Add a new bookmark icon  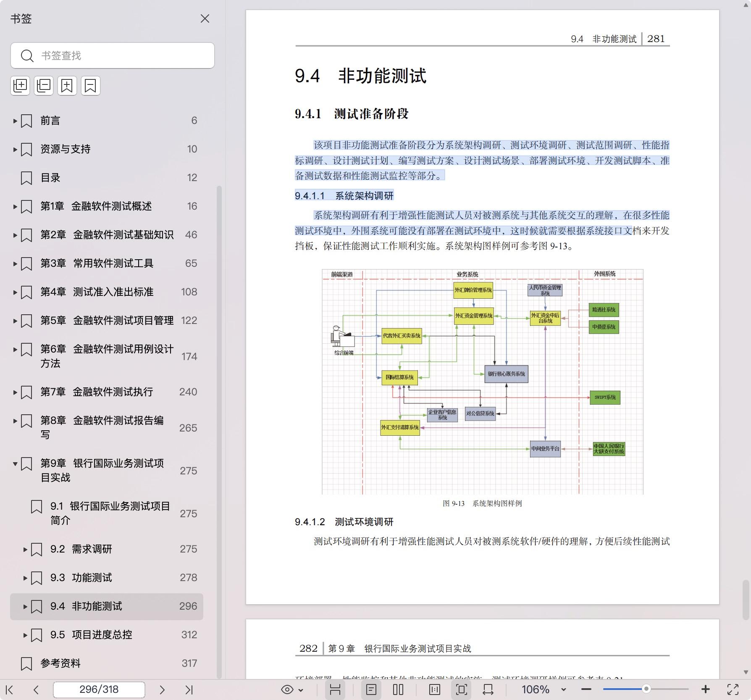[67, 86]
